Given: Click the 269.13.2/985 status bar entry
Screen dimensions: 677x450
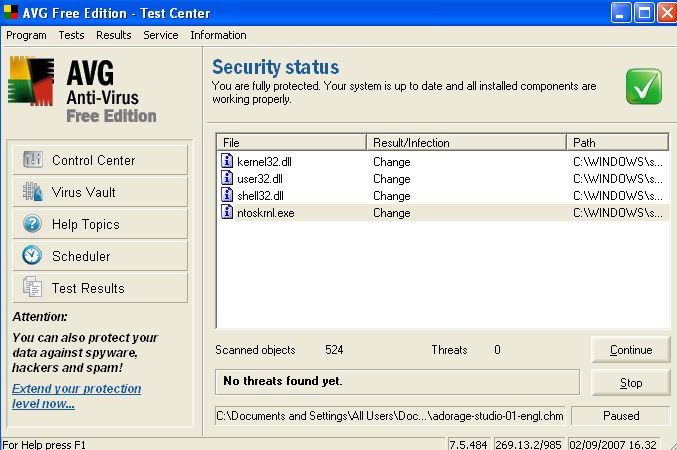Looking at the screenshot, I should click(528, 444).
